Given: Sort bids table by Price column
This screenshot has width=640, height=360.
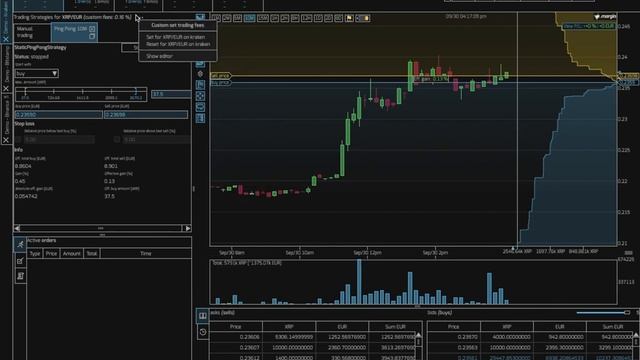Looking at the screenshot, I should click(x=453, y=327).
